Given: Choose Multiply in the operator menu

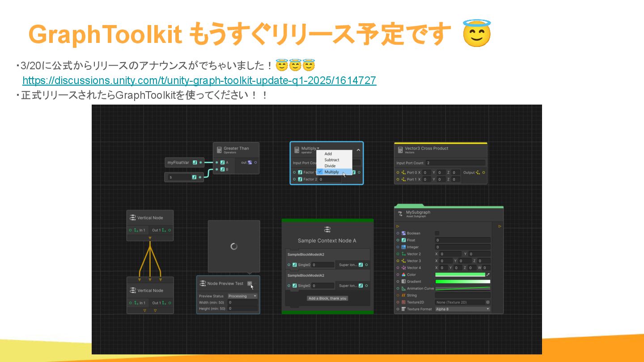Looking at the screenshot, I should [x=334, y=172].
